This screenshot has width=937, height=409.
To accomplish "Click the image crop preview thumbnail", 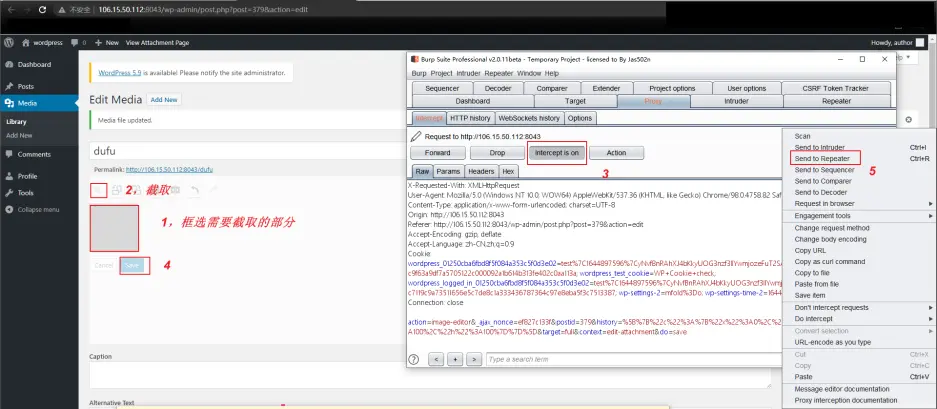I will click(x=114, y=228).
